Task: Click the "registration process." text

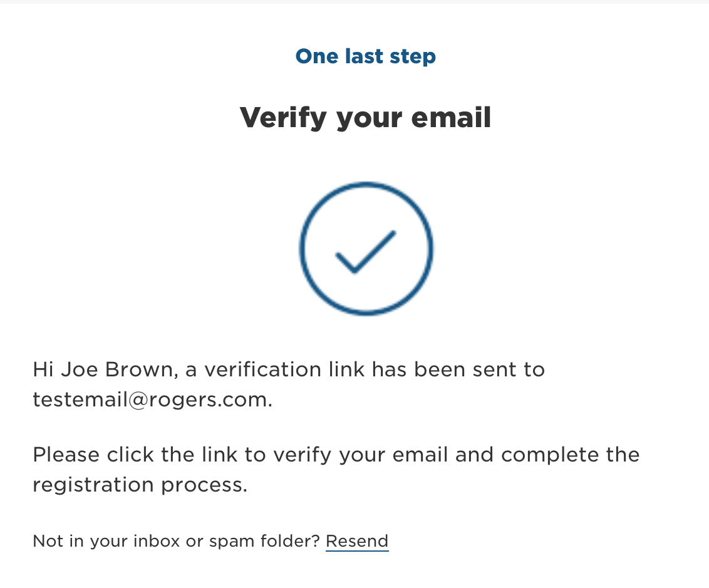Action: point(140,485)
